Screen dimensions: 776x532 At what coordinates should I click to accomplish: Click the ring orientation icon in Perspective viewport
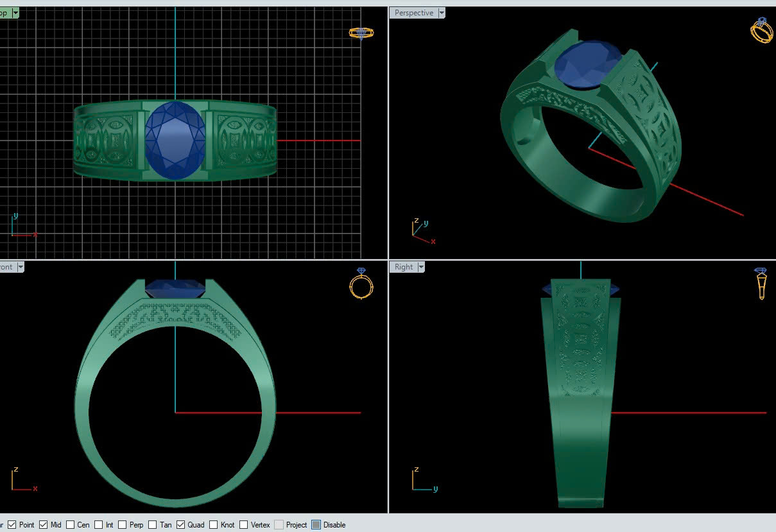click(762, 30)
